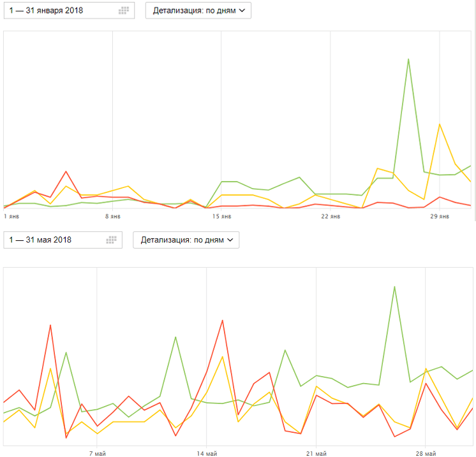Select the '8 янв' axis label
Screen dimensions: 476x457
(x=112, y=216)
